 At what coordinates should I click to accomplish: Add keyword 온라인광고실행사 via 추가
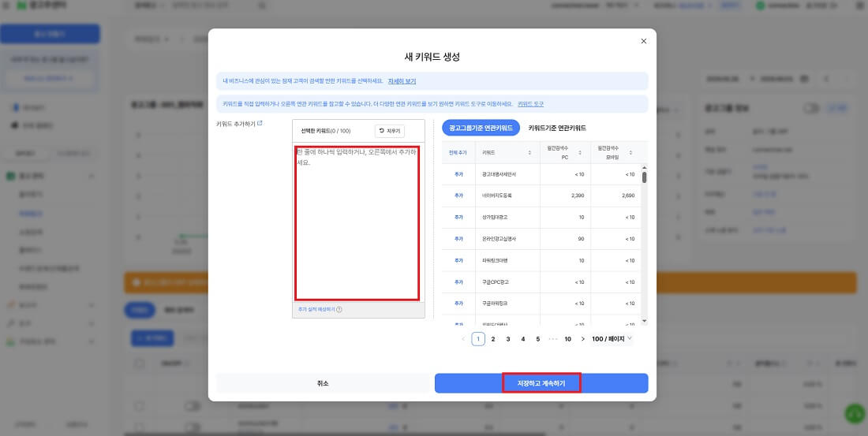click(458, 239)
